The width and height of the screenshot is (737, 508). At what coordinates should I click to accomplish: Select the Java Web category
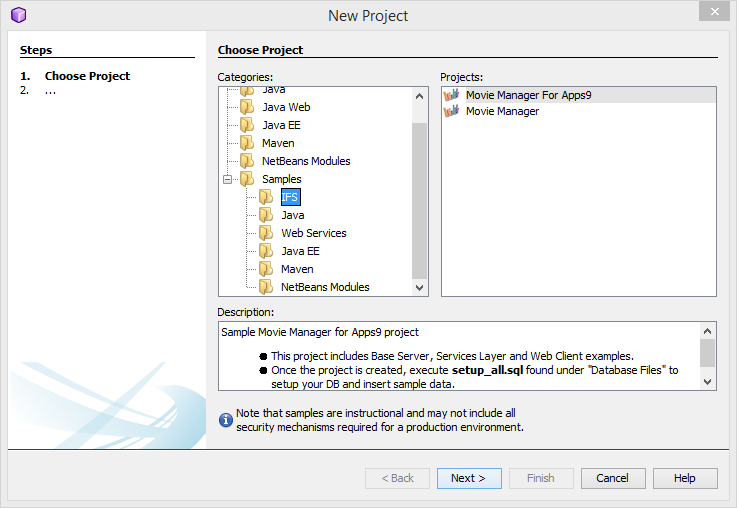tap(286, 107)
